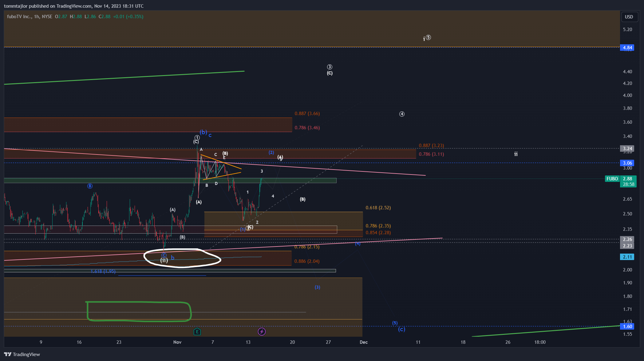Click the purple lightning event marker
The width and height of the screenshot is (644, 361).
click(x=262, y=332)
